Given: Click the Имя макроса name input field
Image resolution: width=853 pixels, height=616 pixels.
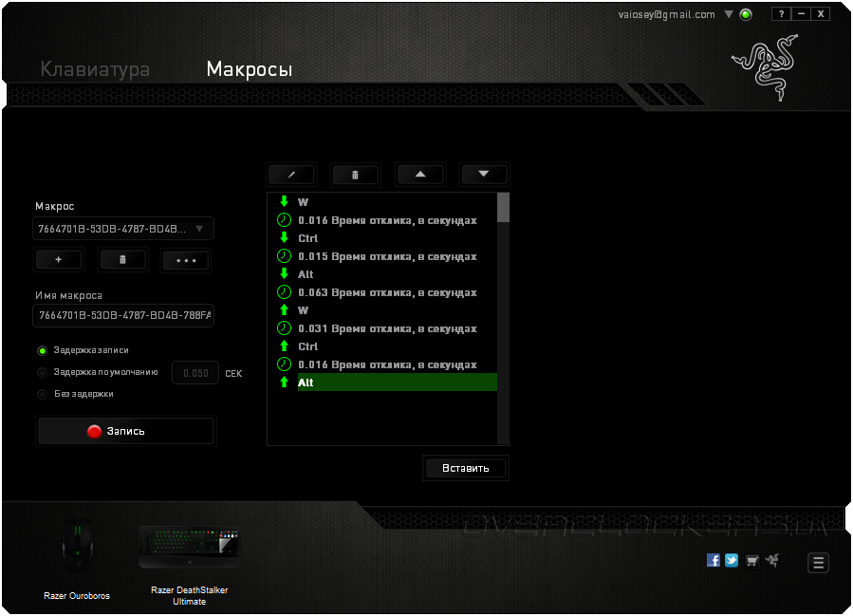Looking at the screenshot, I should pos(123,315).
